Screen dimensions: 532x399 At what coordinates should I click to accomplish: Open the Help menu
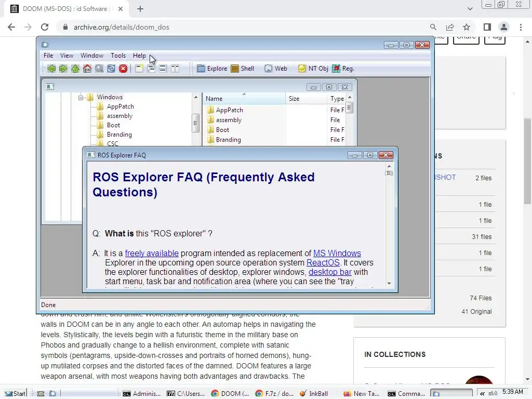tap(139, 55)
